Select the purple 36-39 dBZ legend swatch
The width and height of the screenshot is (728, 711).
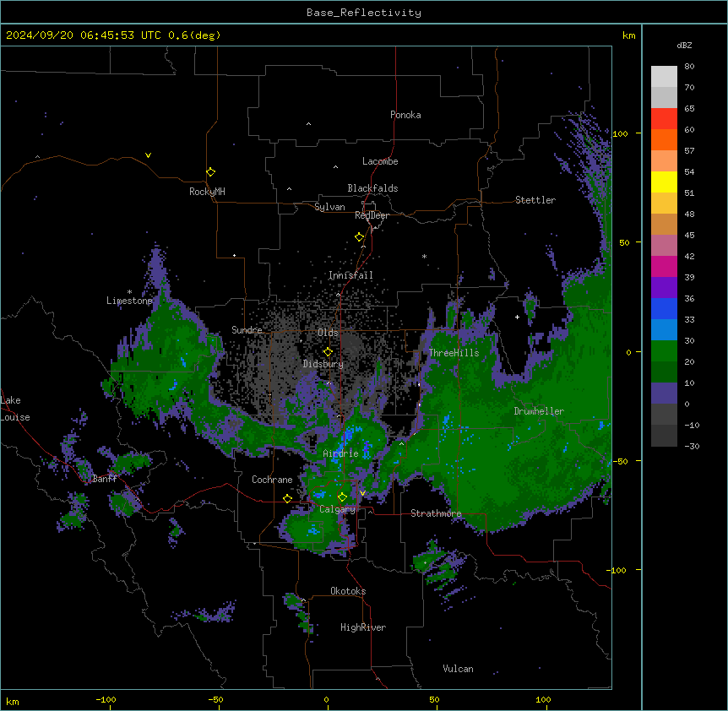coord(664,288)
